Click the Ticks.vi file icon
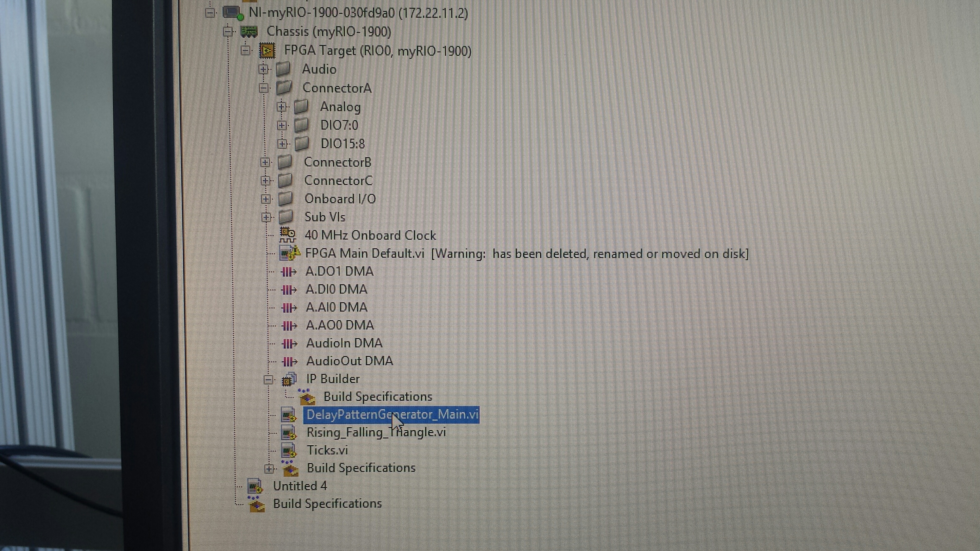Screen dimensions: 980x551 coord(289,450)
